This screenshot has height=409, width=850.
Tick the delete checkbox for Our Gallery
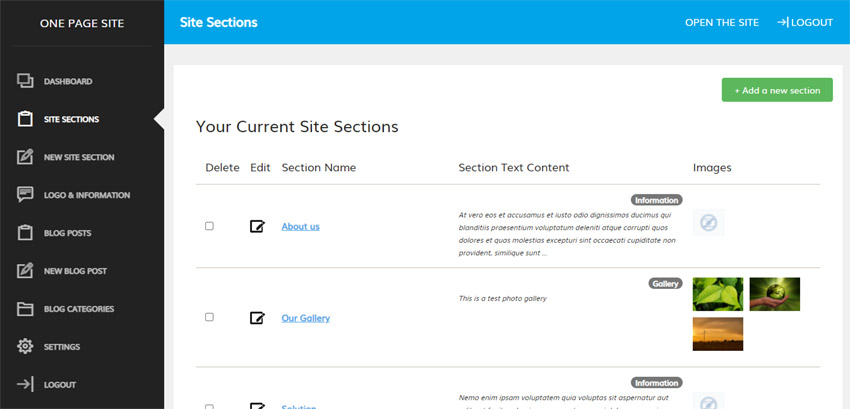(209, 317)
